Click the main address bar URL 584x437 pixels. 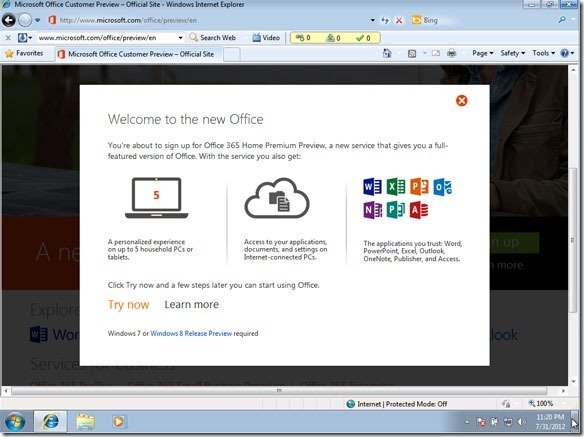(128, 20)
